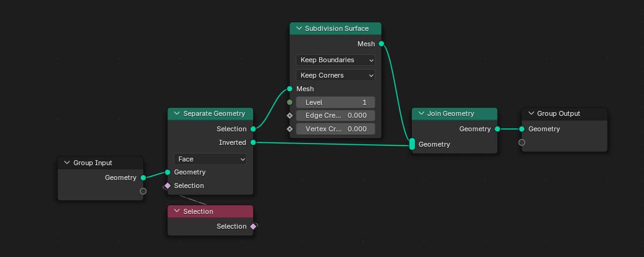Click the Group Input Geometry output socket
644x257 pixels.
pos(143,177)
